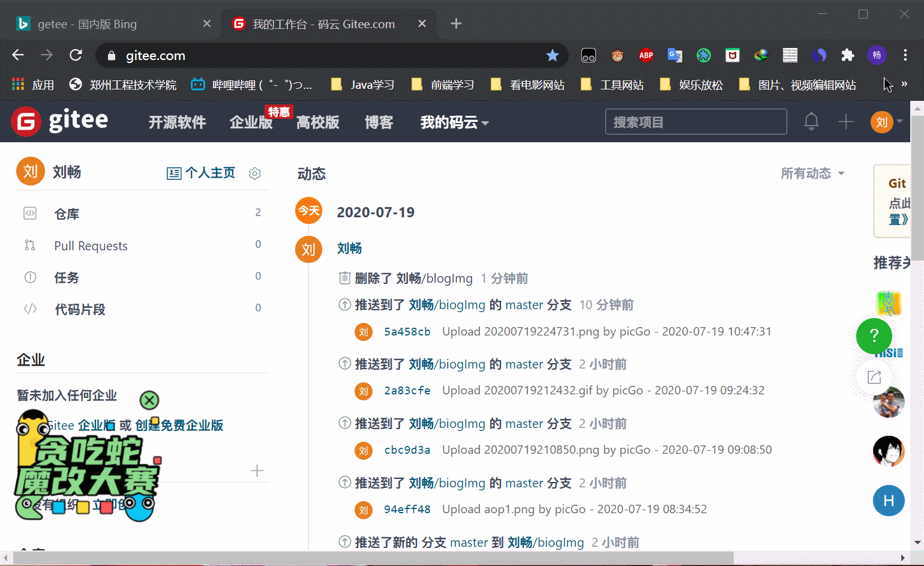Open the 图片、视频编辑网站 bookmark folder

(x=797, y=85)
